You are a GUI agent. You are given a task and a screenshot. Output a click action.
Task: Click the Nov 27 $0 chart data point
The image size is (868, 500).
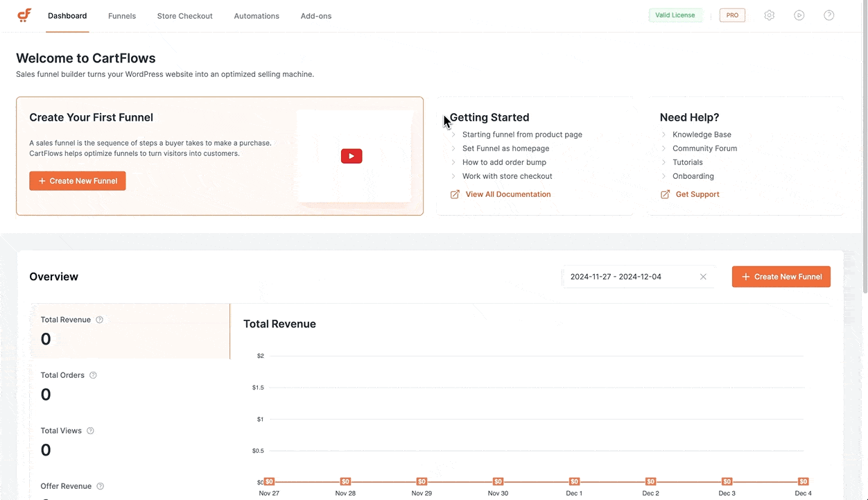tap(269, 481)
